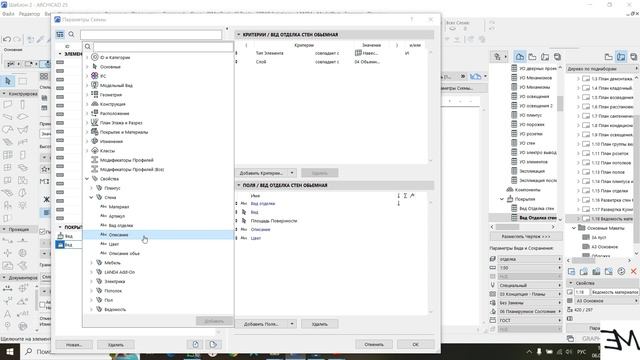Expand the 'Плинтус' properties subgroup
The image size is (640, 360).
(x=91, y=188)
